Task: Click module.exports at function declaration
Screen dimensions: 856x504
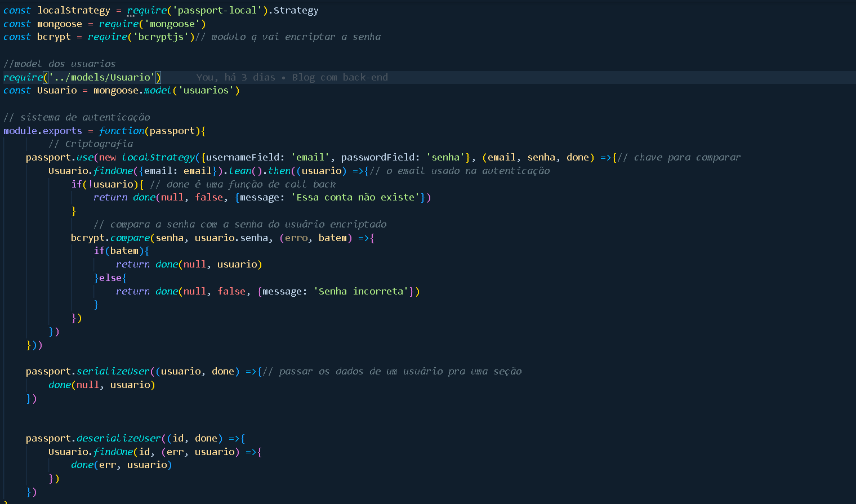Action: click(43, 131)
